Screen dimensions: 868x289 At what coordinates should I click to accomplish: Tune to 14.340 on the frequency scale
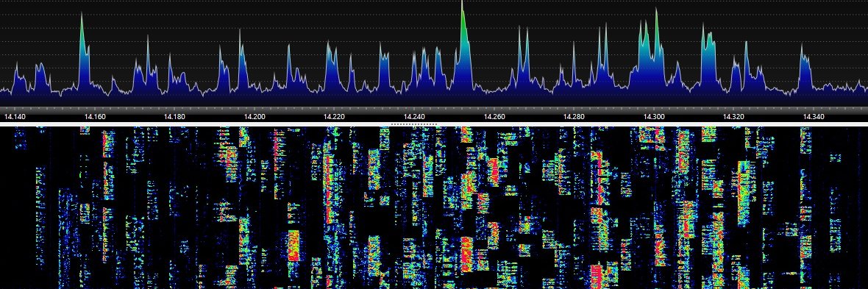[814, 117]
